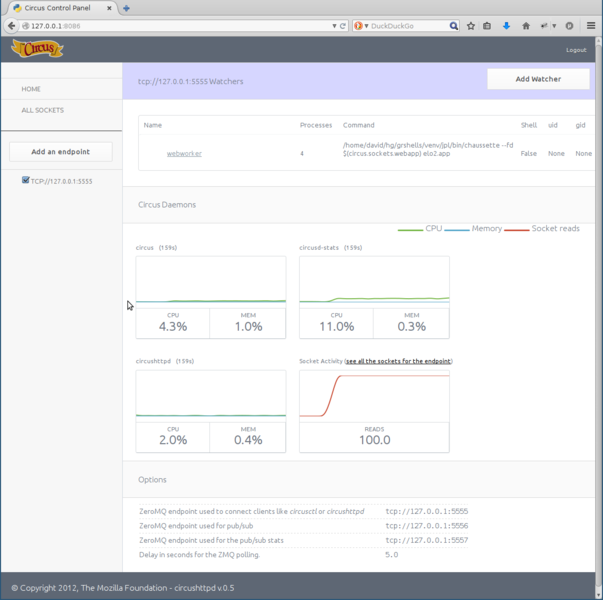Viewport: 603px width, 600px height.
Task: Click the round addon icon in toolbar
Action: coord(569,26)
